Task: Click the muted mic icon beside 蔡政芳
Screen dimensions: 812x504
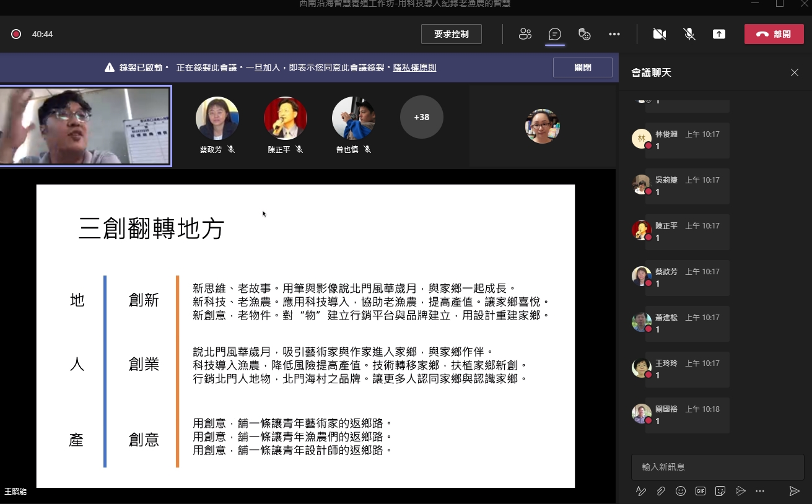Action: (x=231, y=149)
